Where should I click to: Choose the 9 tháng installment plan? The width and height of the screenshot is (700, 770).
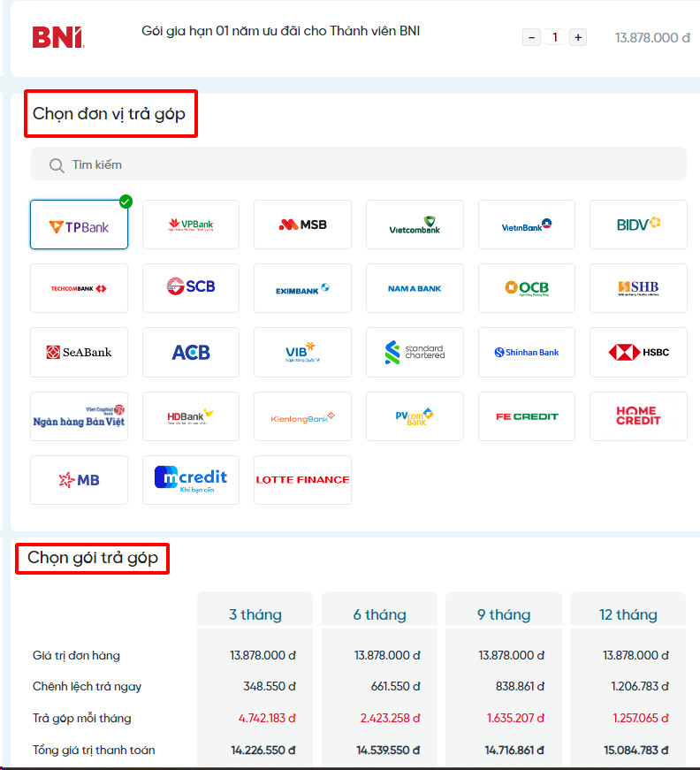[504, 614]
